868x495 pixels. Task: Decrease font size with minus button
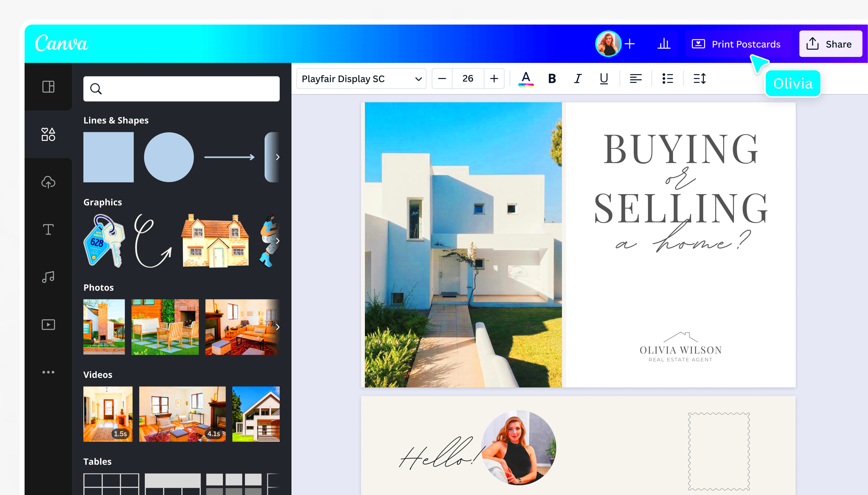coord(442,79)
